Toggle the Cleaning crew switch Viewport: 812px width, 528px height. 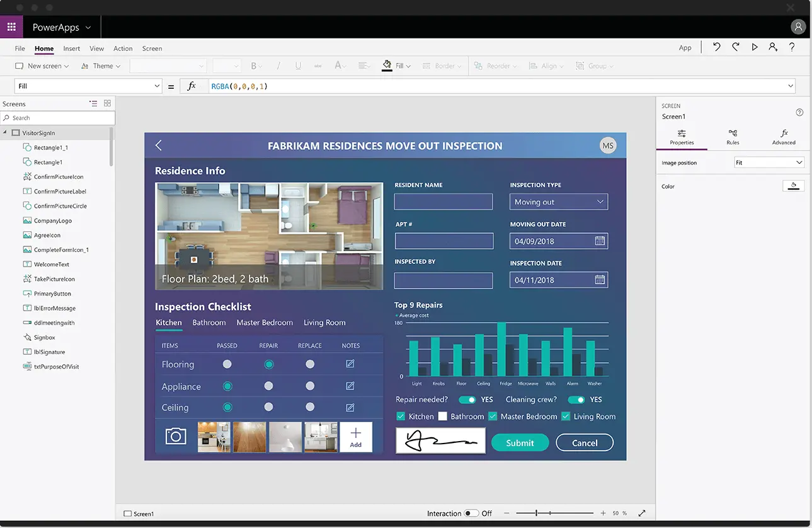[x=576, y=399]
